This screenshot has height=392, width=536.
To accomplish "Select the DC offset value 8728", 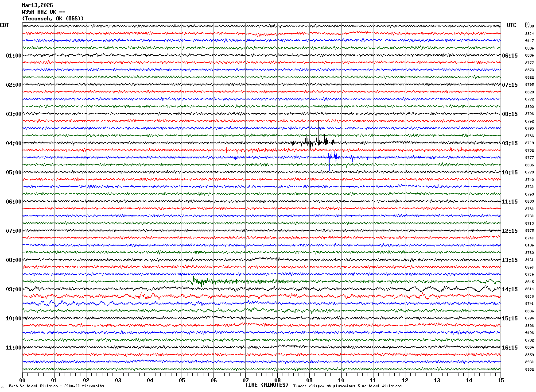I will 529,114.
